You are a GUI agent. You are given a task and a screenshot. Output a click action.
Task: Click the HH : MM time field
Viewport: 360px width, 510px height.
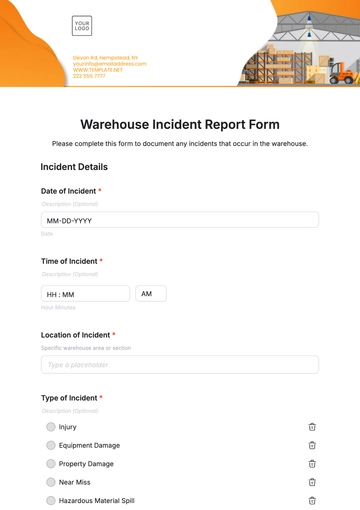85,294
